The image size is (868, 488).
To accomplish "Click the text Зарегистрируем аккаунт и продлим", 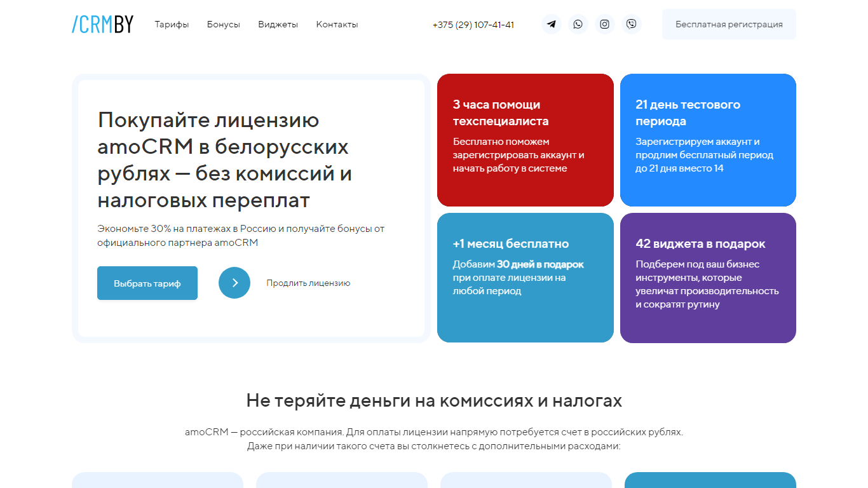I will 704,155.
